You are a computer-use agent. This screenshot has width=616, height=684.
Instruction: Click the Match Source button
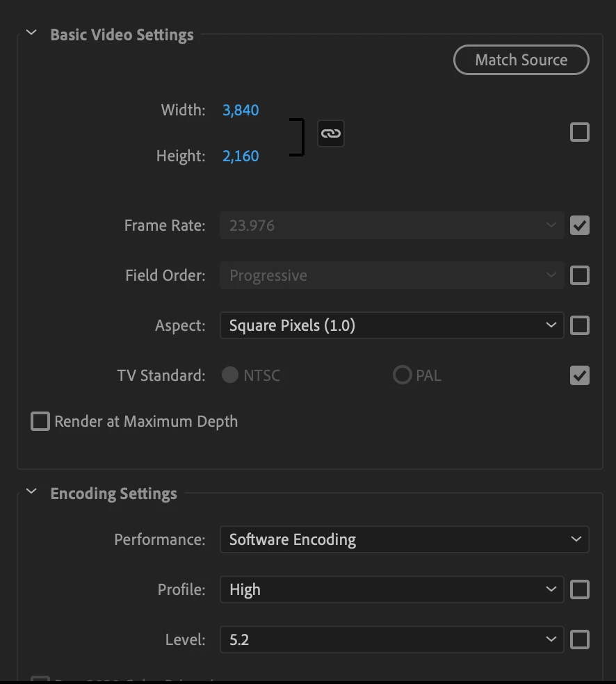tap(521, 60)
